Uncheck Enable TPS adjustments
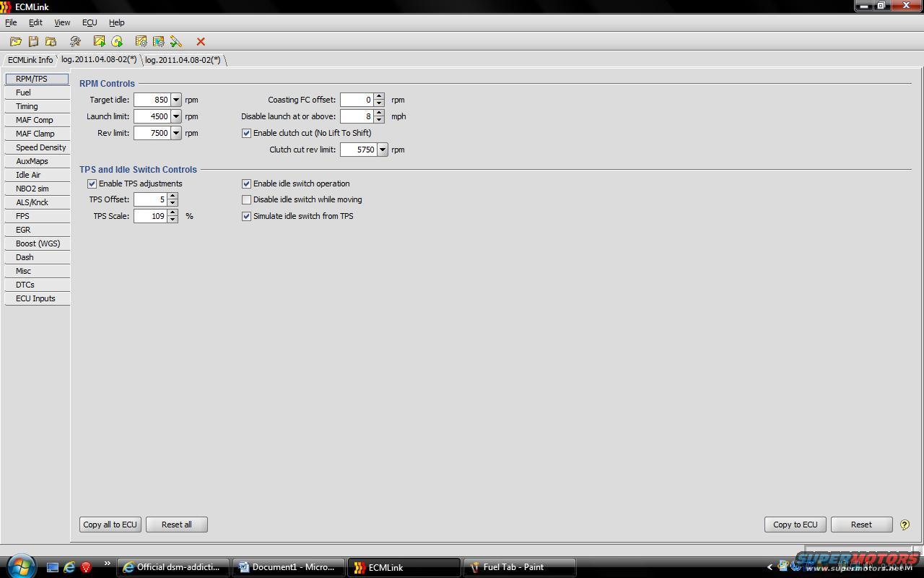Viewport: 924px width, 578px height. tap(92, 184)
